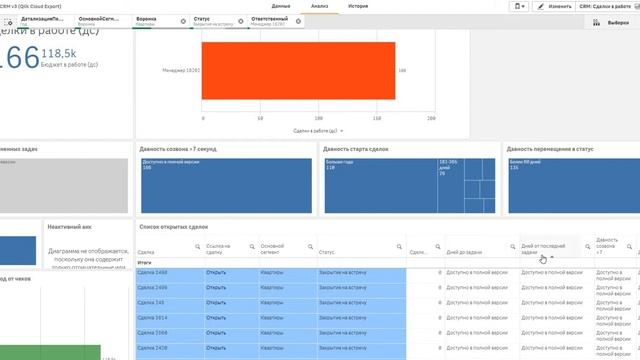This screenshot has height=360, width=640.
Task: Click the green bar in bottom chart
Action: pos(50,352)
